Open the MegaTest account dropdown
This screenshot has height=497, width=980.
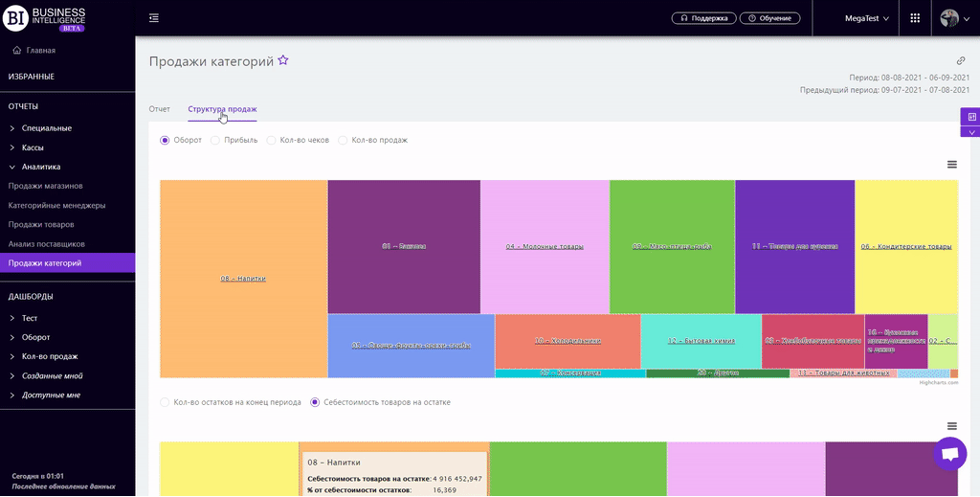point(866,18)
